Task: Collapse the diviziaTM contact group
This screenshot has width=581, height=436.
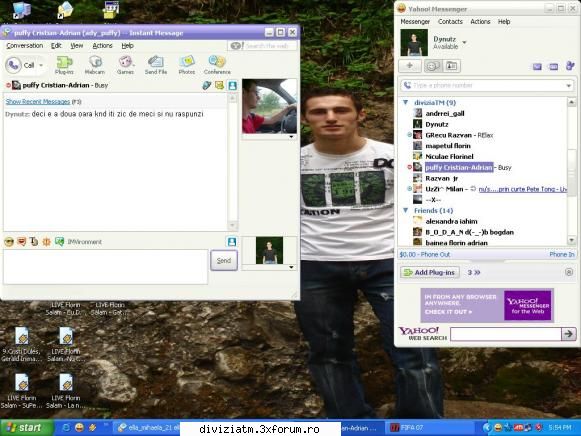Action: point(405,102)
